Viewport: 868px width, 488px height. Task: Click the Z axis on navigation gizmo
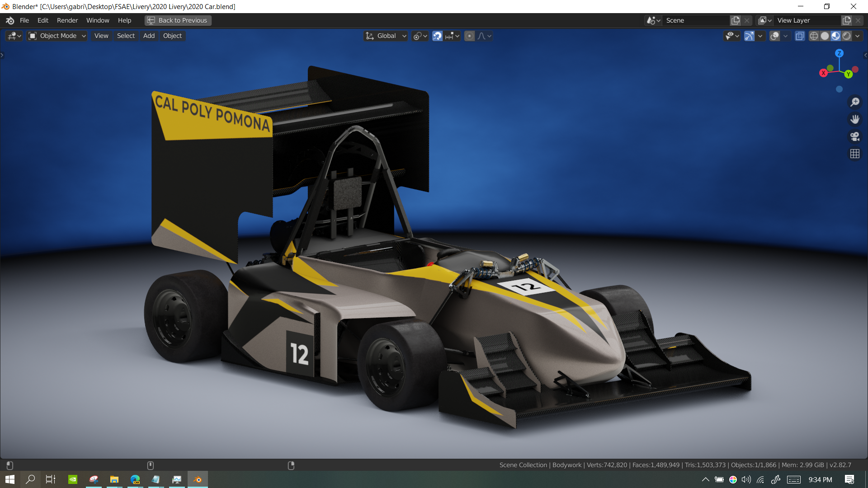[839, 53]
